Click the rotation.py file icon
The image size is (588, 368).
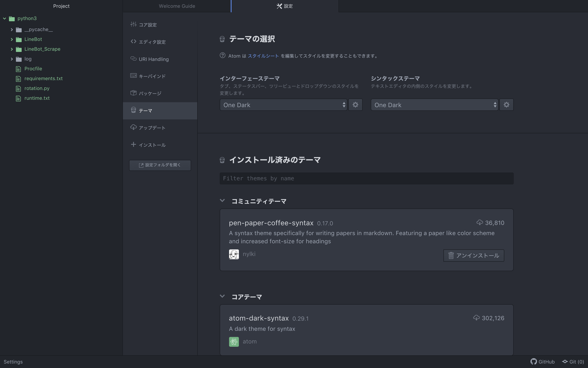tap(18, 89)
